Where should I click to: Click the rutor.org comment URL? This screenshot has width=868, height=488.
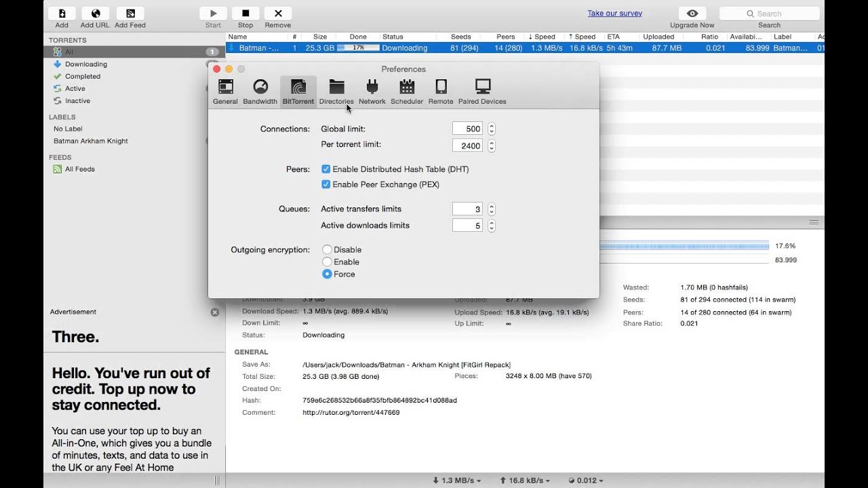click(351, 413)
